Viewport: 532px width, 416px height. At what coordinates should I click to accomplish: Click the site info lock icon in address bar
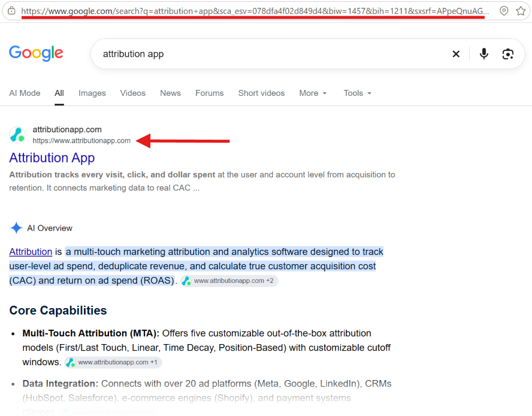click(x=11, y=11)
